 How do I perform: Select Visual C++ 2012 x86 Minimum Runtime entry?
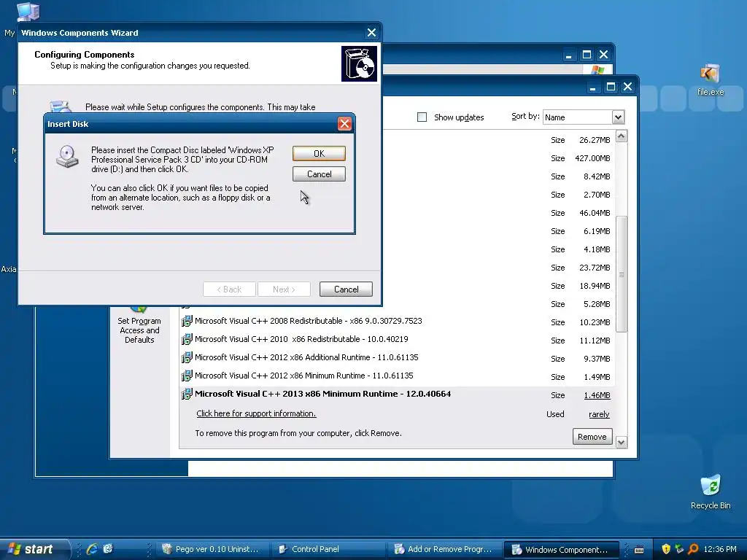[304, 376]
